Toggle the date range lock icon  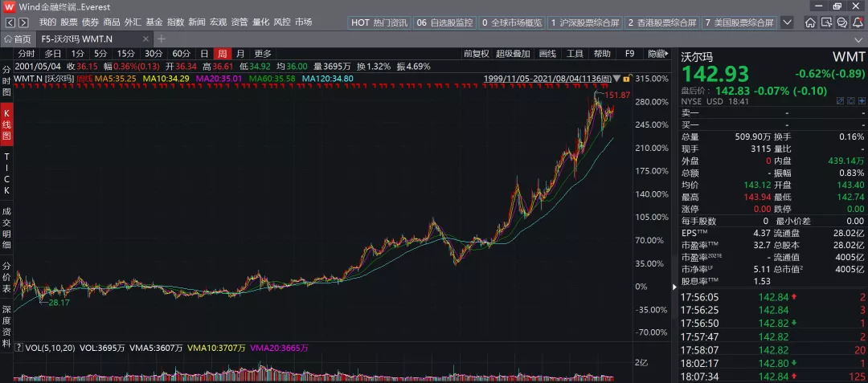coord(627,79)
